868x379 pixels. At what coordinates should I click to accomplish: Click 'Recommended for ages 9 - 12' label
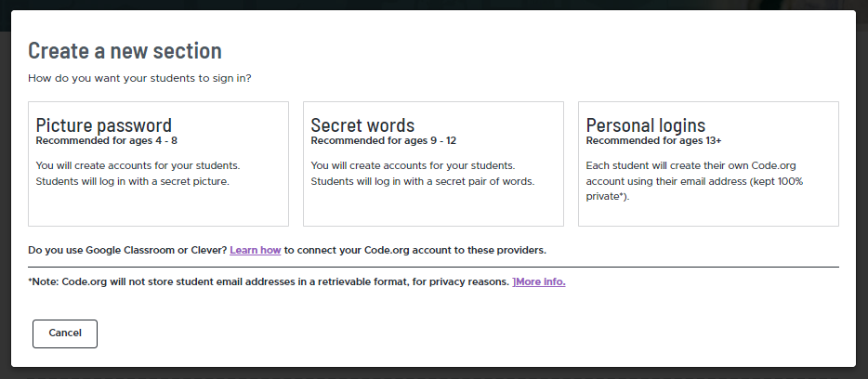click(384, 141)
